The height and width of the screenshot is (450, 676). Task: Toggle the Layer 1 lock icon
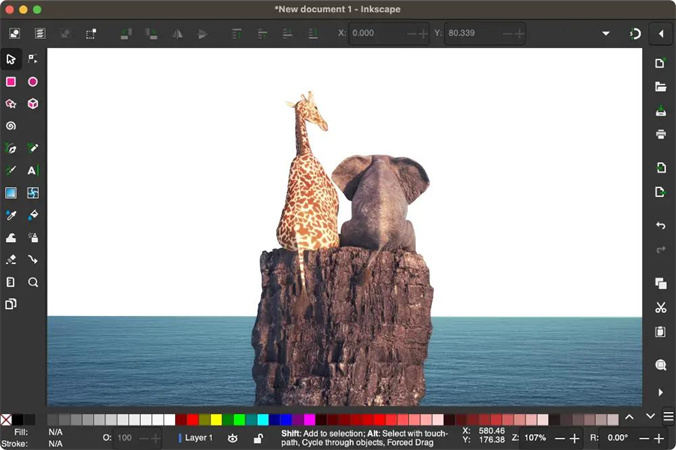point(258,438)
